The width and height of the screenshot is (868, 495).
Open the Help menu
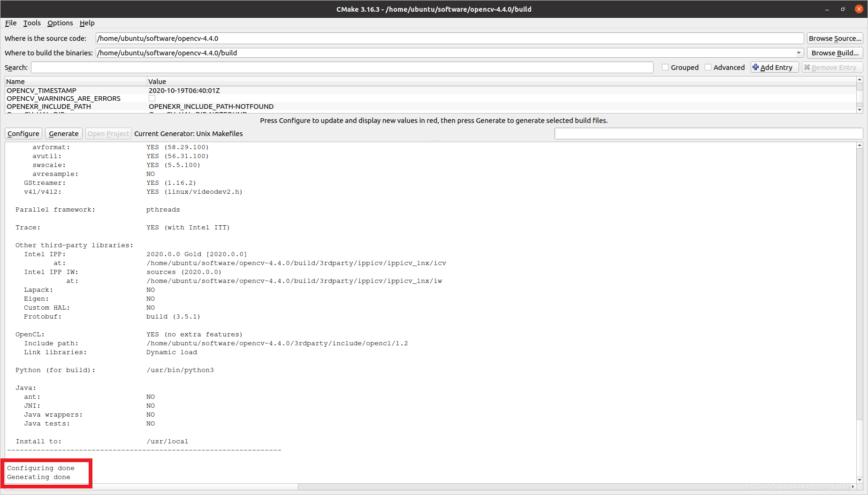(x=87, y=23)
